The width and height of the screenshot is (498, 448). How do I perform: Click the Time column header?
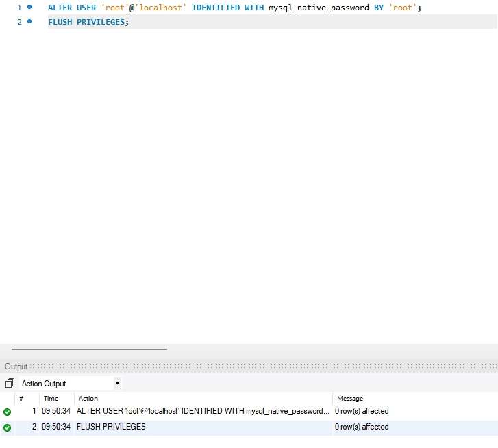(51, 398)
